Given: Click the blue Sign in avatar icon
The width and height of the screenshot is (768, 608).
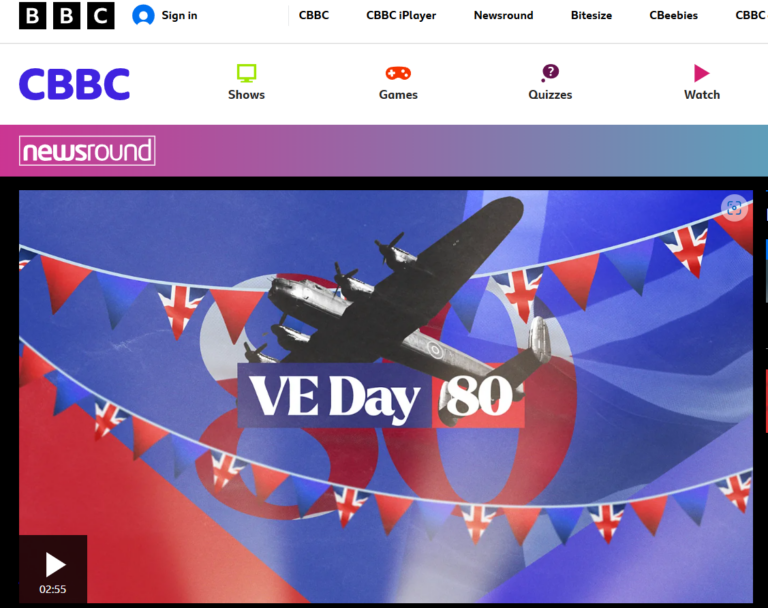Looking at the screenshot, I should [143, 16].
